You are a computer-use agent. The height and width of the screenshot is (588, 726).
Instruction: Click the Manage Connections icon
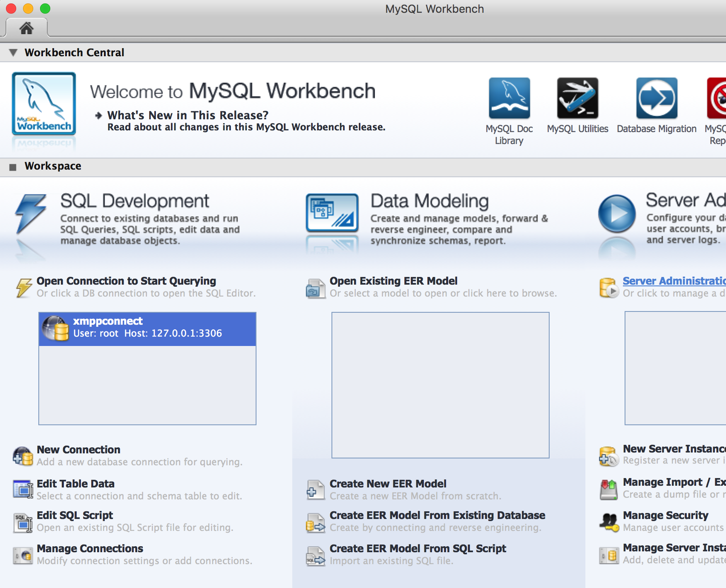23,556
